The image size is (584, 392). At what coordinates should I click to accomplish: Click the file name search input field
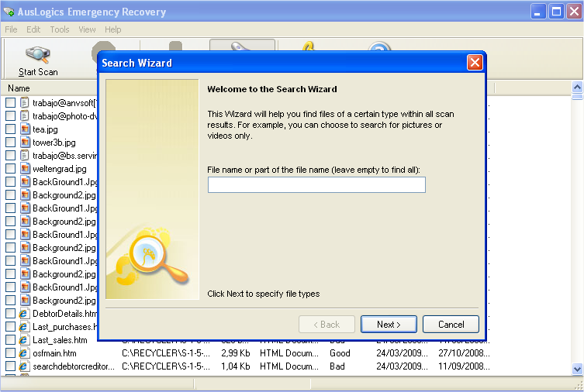point(316,185)
